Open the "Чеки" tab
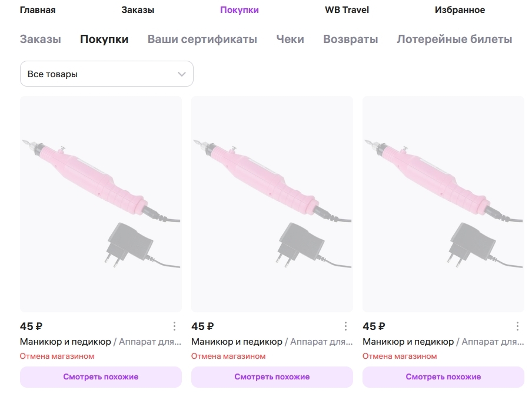 [290, 39]
